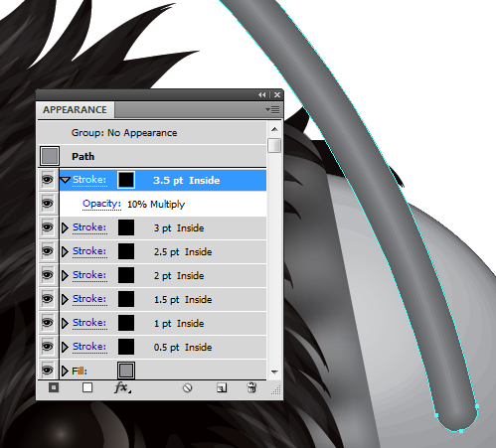Hide the 3.5 pt Inside stroke
Image resolution: width=496 pixels, height=448 pixels.
point(48,180)
